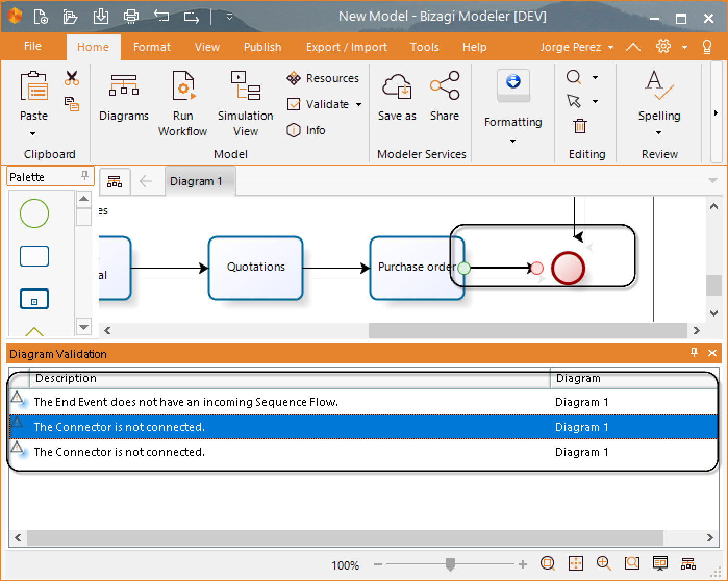Image resolution: width=728 pixels, height=581 pixels.
Task: Click the undo icon in quick access toolbar
Action: click(x=161, y=17)
